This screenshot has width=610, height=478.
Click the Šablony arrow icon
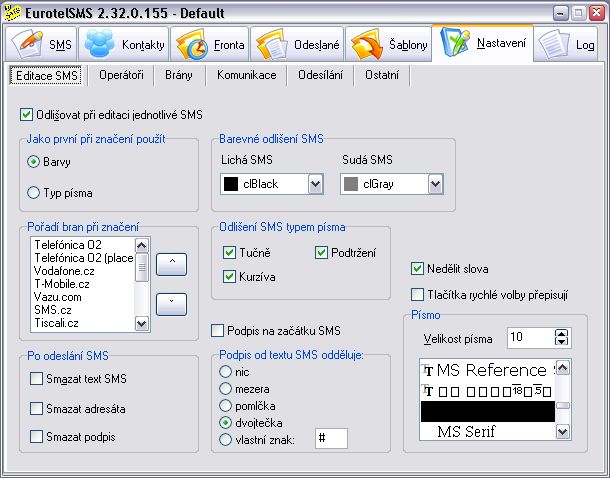[367, 44]
